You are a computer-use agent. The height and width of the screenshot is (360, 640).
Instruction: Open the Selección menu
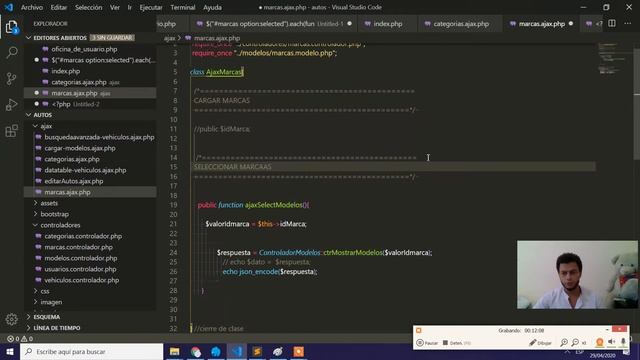pos(89,7)
